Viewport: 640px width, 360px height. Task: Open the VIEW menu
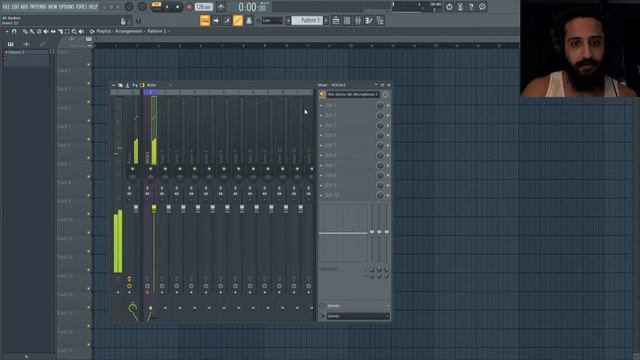coord(53,7)
